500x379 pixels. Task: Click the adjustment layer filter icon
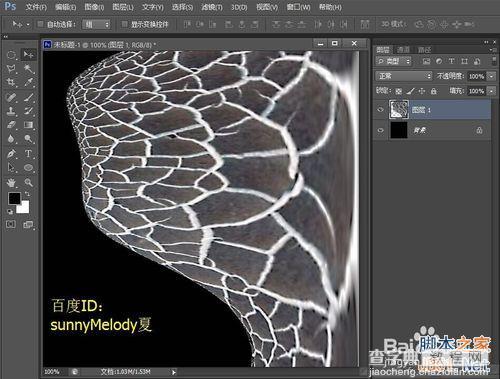point(439,61)
